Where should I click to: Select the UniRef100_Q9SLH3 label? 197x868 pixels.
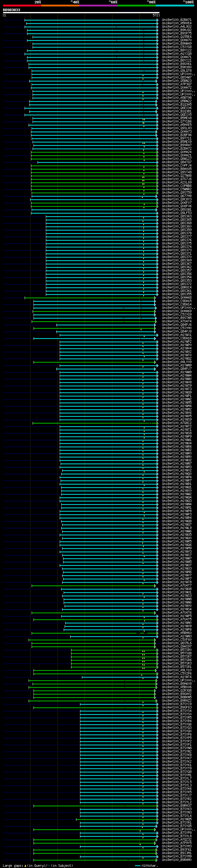[177, 128]
